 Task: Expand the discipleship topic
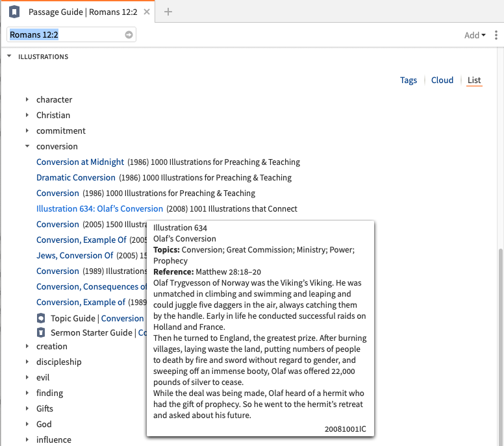(x=27, y=362)
